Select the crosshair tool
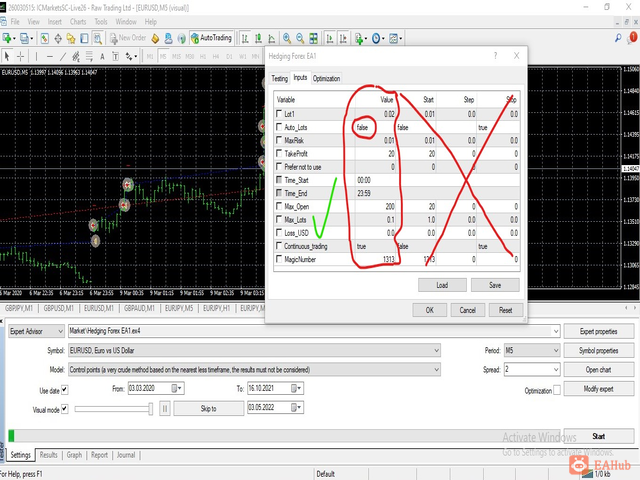 (x=20, y=56)
